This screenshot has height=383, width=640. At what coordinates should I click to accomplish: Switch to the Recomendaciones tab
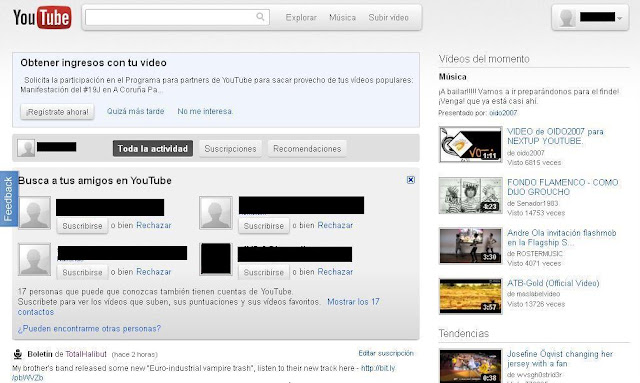[x=307, y=149]
